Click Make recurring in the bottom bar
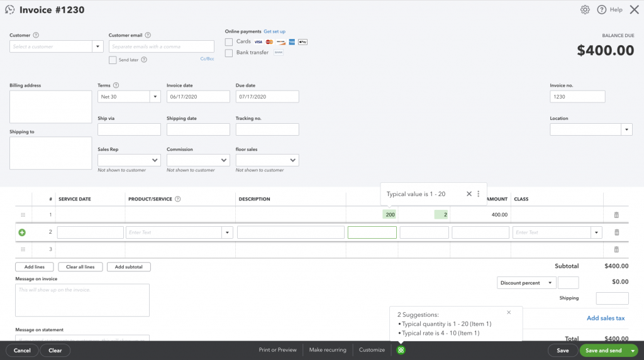Viewport: 644px width, 360px height. coord(327,350)
